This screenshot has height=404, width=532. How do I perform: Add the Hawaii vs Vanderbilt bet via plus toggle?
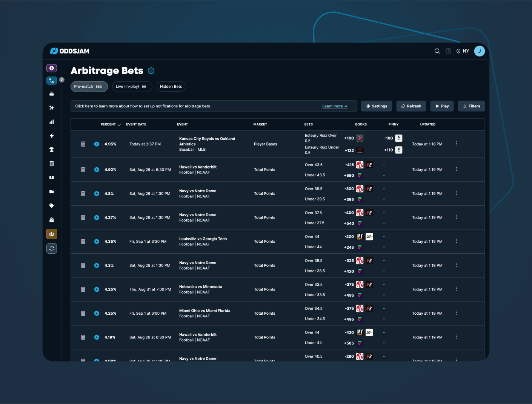coord(97,170)
